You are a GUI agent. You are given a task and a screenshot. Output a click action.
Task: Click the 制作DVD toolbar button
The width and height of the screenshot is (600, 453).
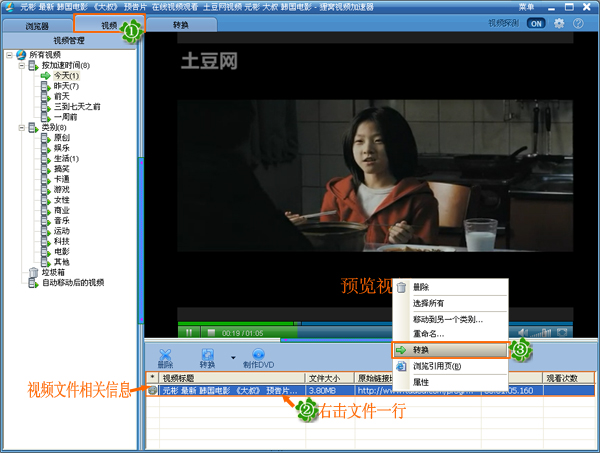pyautogui.click(x=259, y=358)
